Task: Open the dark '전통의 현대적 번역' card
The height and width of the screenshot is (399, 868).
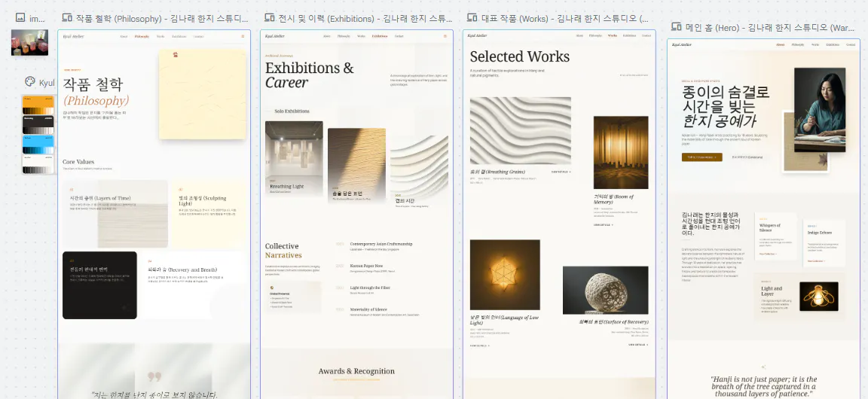Action: [x=99, y=285]
